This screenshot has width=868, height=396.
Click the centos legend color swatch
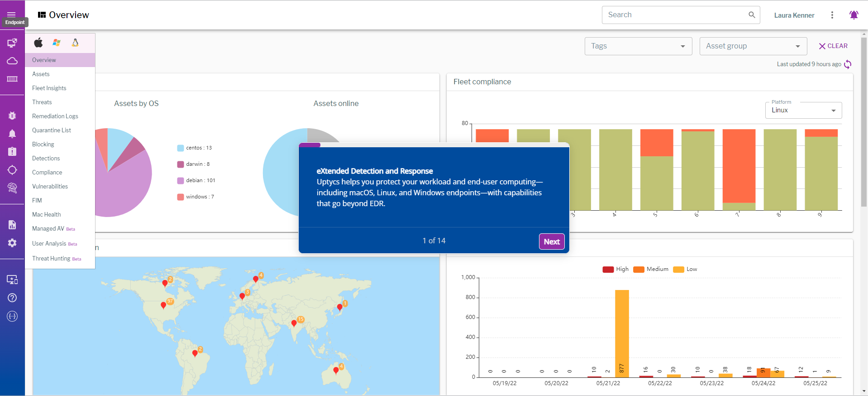click(x=181, y=148)
